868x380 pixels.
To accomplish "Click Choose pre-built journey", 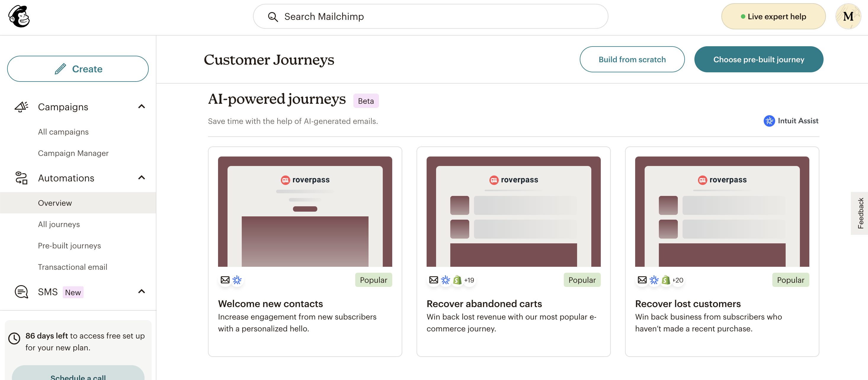I will 758,59.
